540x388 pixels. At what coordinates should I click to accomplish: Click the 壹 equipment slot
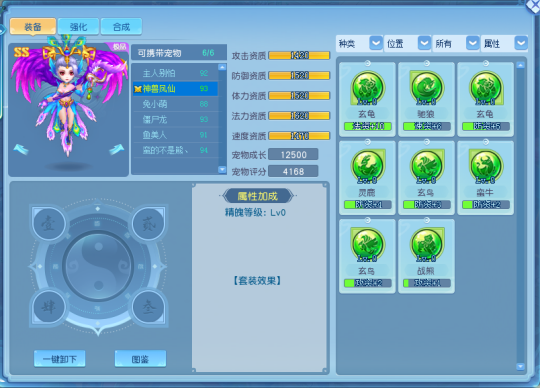(49, 224)
